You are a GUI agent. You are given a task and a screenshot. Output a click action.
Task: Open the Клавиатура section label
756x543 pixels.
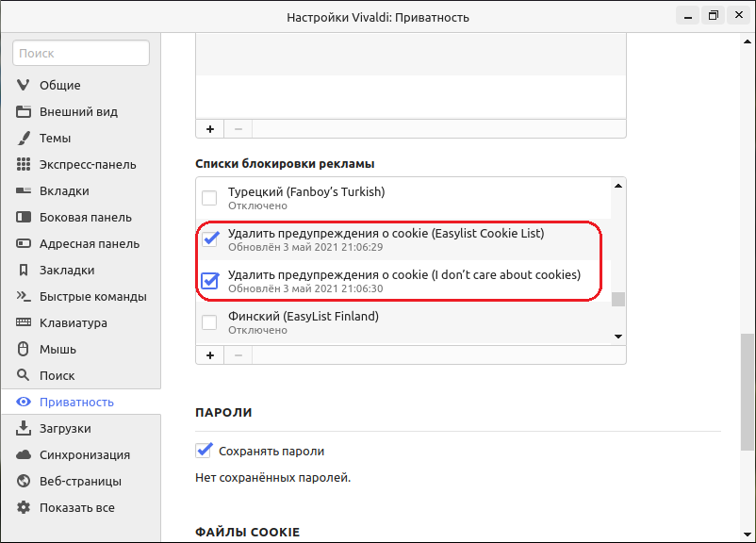pyautogui.click(x=74, y=323)
